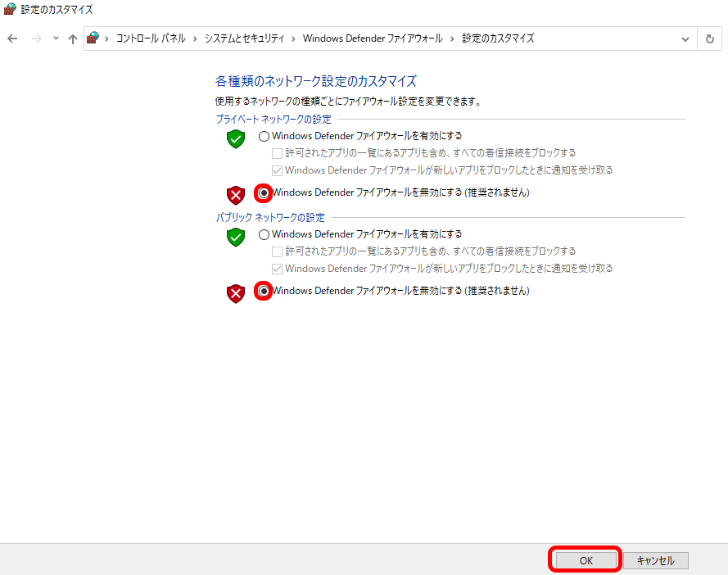This screenshot has width=728, height=575.
Task: Expand the chevron after Windows Defender ファイアウォール breadcrumb
Action: pyautogui.click(x=457, y=38)
